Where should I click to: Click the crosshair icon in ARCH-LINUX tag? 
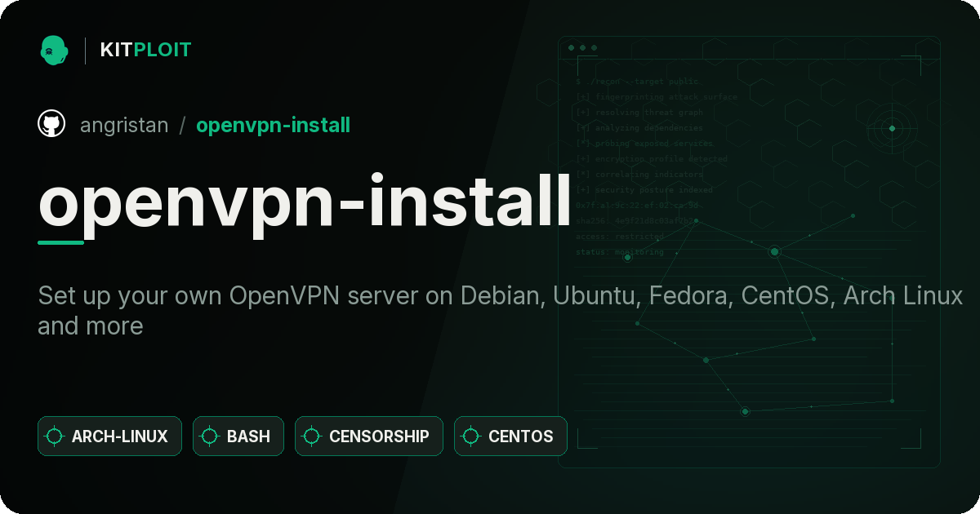(x=55, y=436)
